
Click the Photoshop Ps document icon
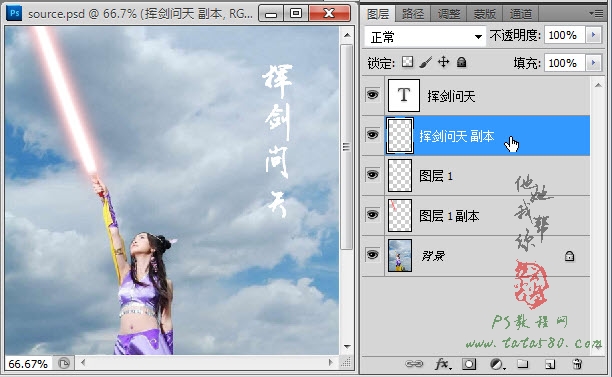[15, 13]
